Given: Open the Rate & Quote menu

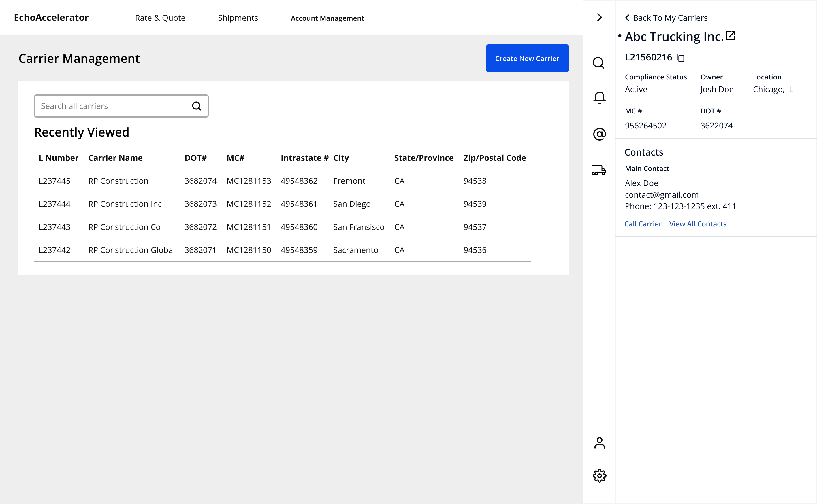Looking at the screenshot, I should tap(160, 18).
